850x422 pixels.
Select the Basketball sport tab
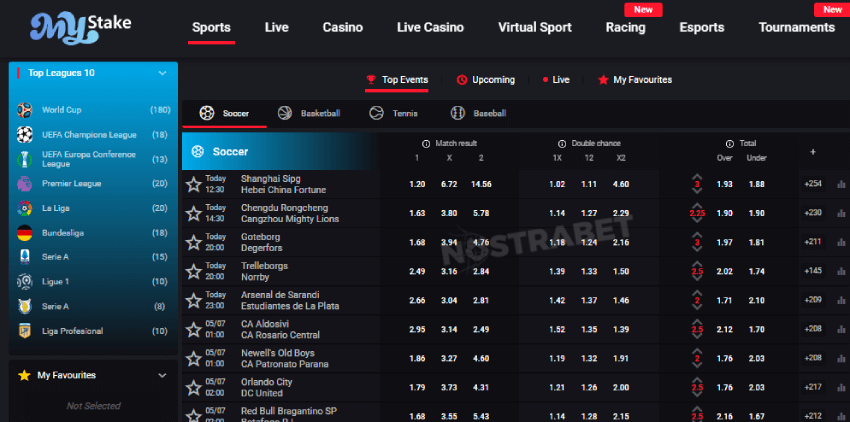(x=309, y=113)
